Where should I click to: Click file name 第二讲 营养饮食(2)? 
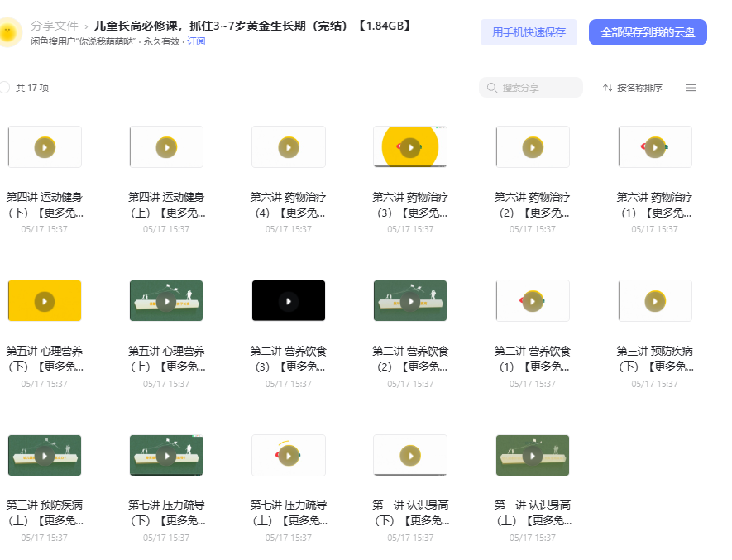pyautogui.click(x=410, y=359)
